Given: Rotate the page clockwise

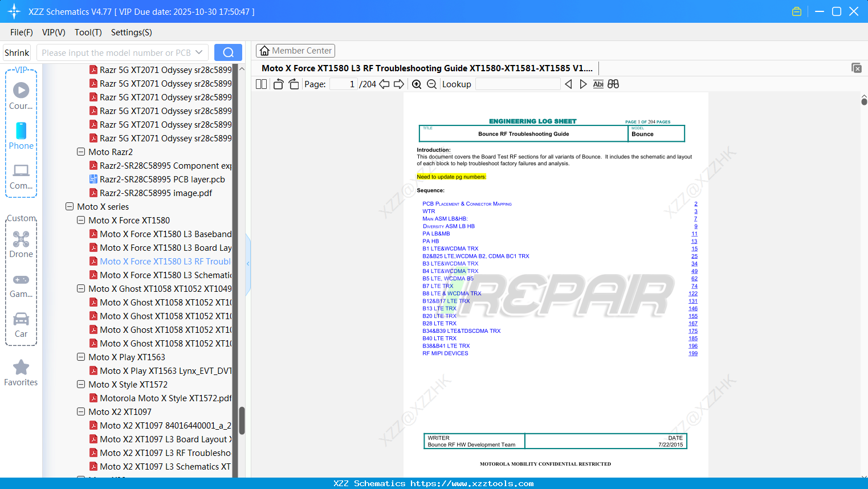Looking at the screenshot, I should point(293,84).
